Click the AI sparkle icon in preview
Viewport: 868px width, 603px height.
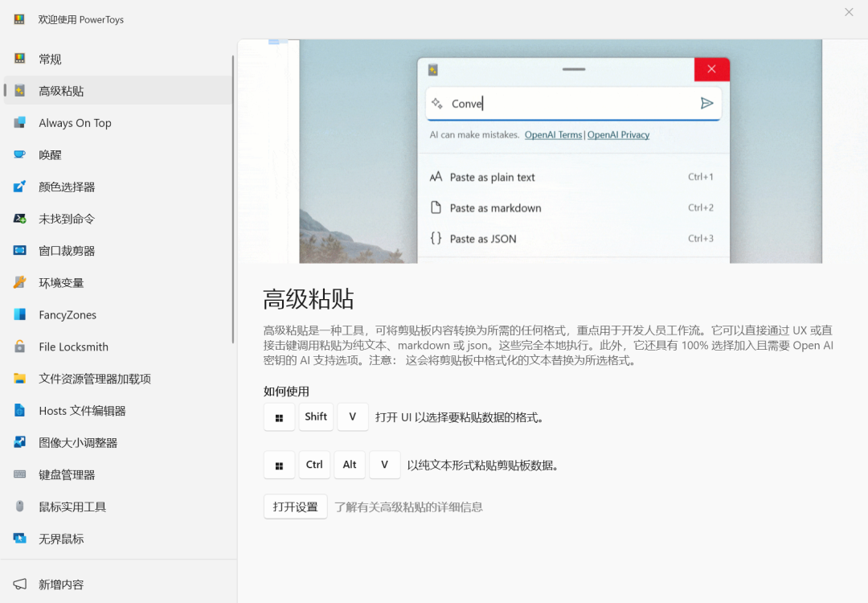point(436,103)
